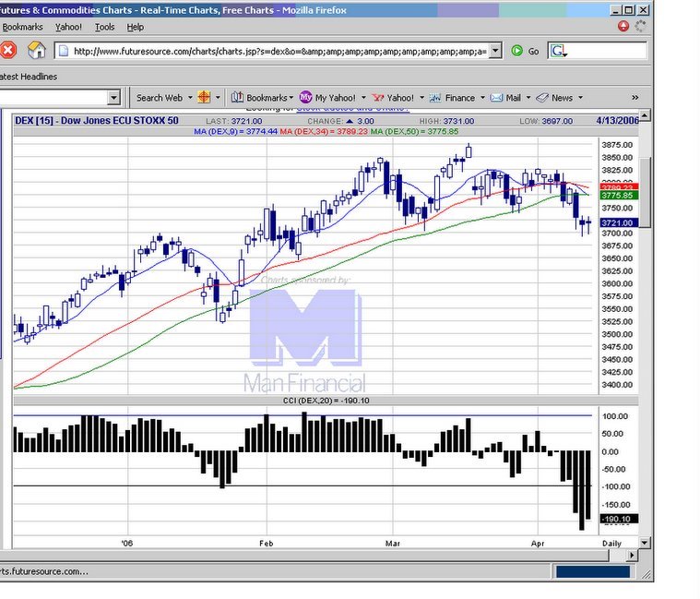Click the black -190.10 CCI marker
700x599 pixels.
coord(618,519)
